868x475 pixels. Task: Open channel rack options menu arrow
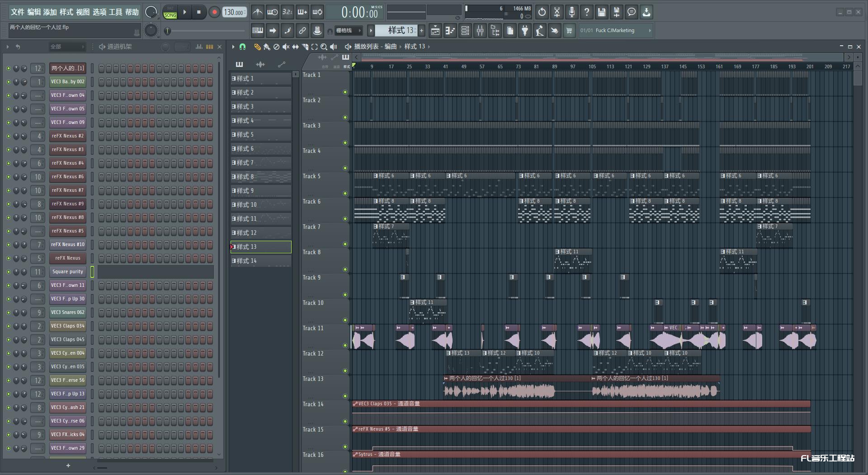pos(8,47)
